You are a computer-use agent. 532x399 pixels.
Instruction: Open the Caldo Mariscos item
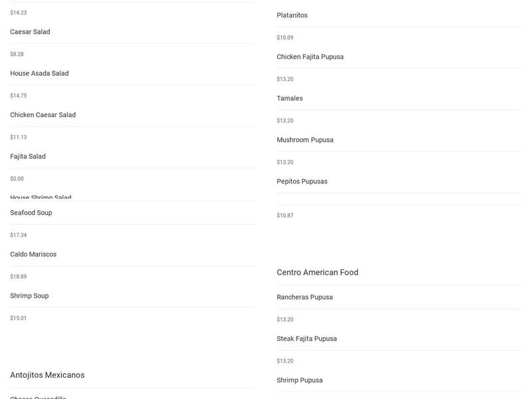tap(33, 254)
